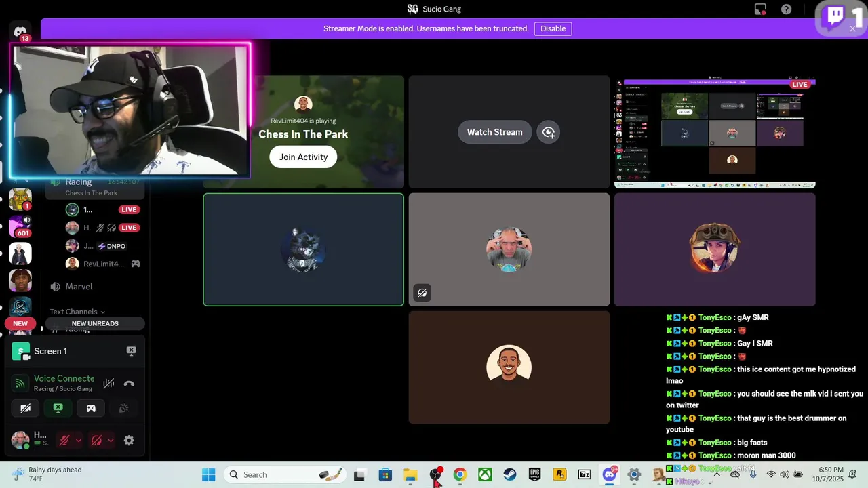Open Discord user settings gear

(x=129, y=441)
